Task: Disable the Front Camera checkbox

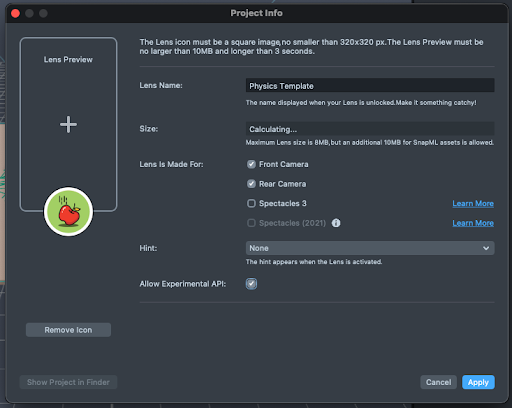Action: 251,164
